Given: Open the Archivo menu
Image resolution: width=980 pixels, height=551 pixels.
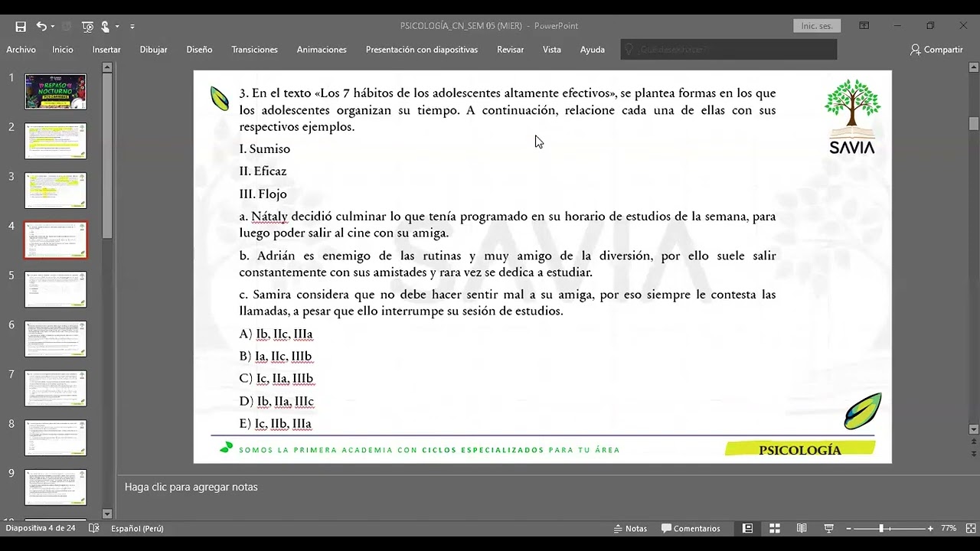Looking at the screenshot, I should pos(21,50).
